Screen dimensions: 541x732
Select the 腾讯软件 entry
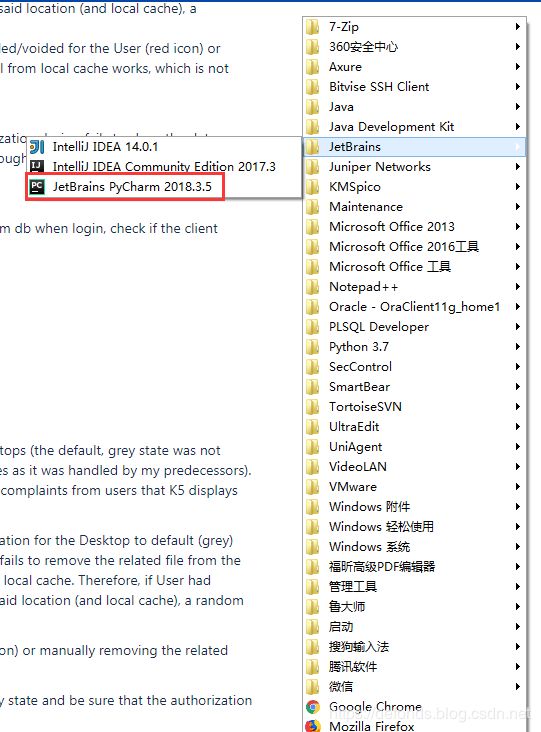415,667
